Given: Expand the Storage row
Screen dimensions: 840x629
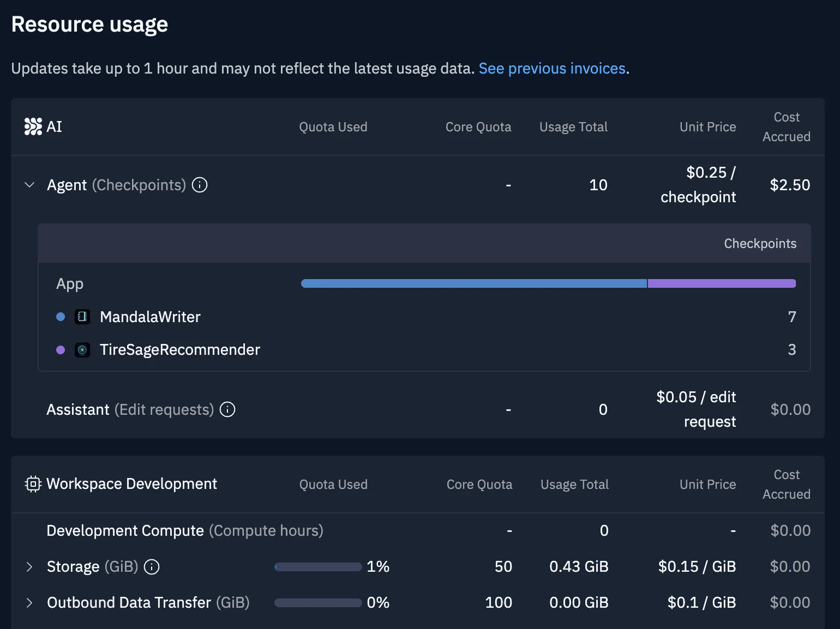Looking at the screenshot, I should 29,567.
